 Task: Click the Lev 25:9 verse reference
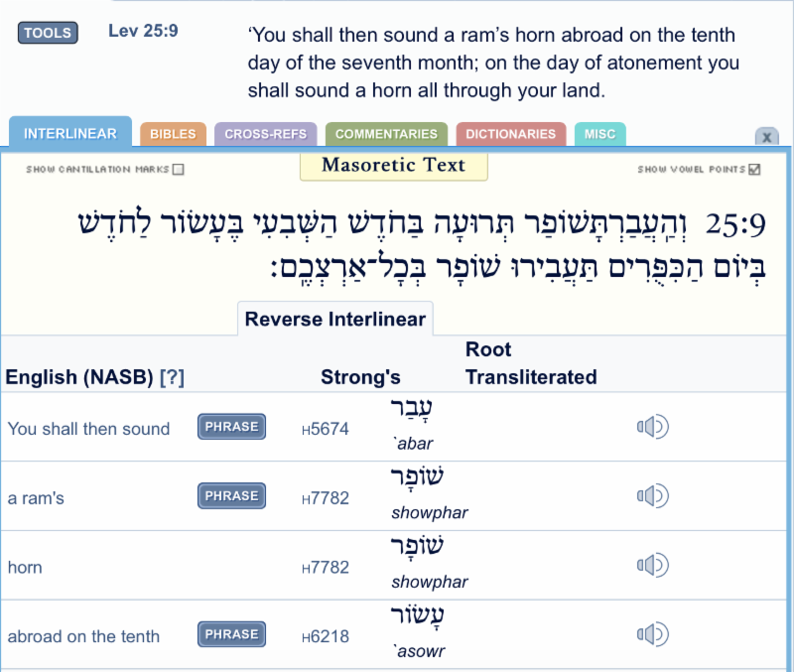point(143,31)
